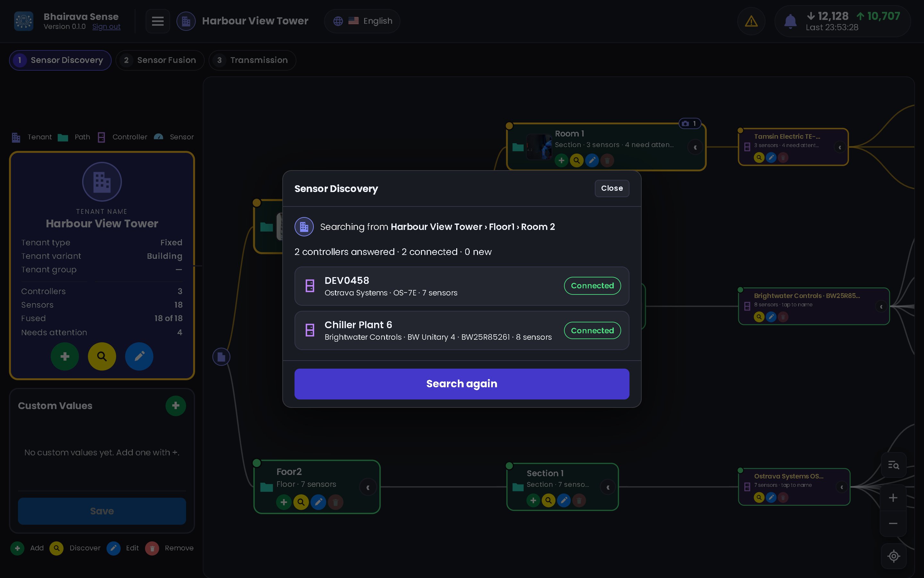The image size is (924, 578).
Task: Click the Sign out link
Action: pyautogui.click(x=106, y=27)
